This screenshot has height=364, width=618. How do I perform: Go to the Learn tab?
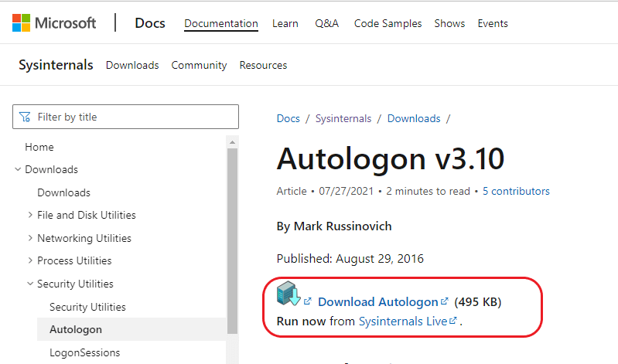[285, 23]
